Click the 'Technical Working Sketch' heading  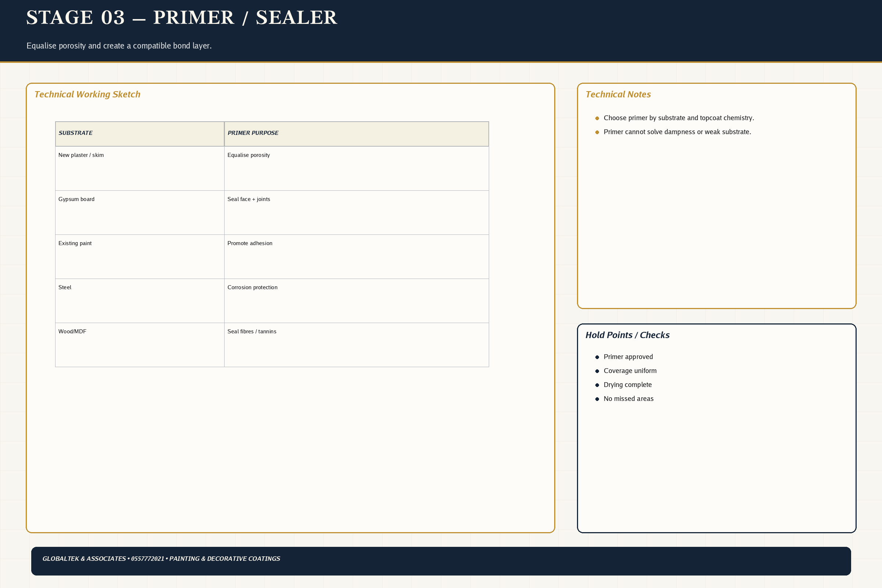(87, 94)
